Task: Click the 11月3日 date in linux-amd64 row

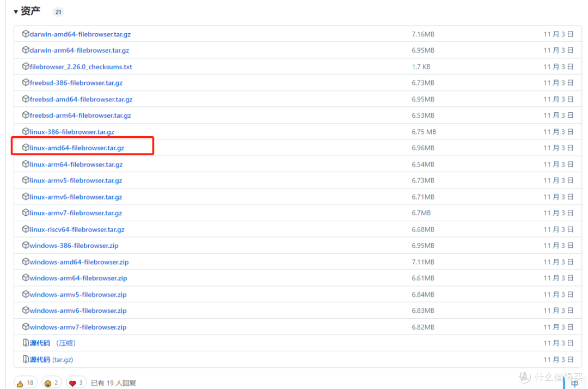Action: (x=559, y=148)
